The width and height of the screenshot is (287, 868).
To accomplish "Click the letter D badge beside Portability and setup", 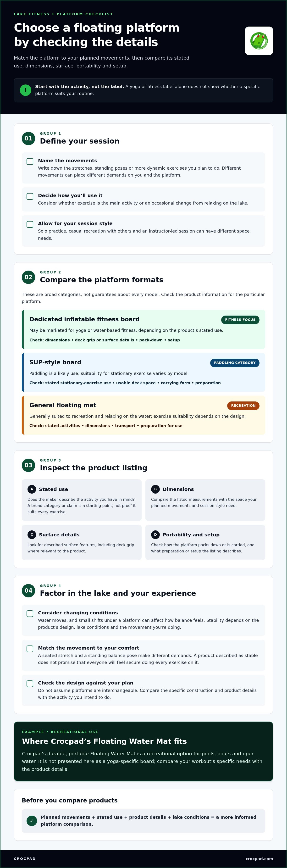I will pos(155,534).
